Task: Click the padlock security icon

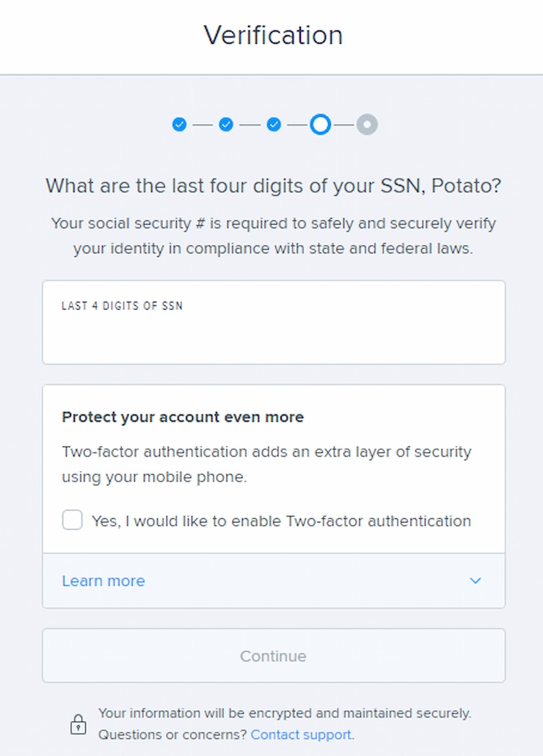Action: (x=78, y=724)
